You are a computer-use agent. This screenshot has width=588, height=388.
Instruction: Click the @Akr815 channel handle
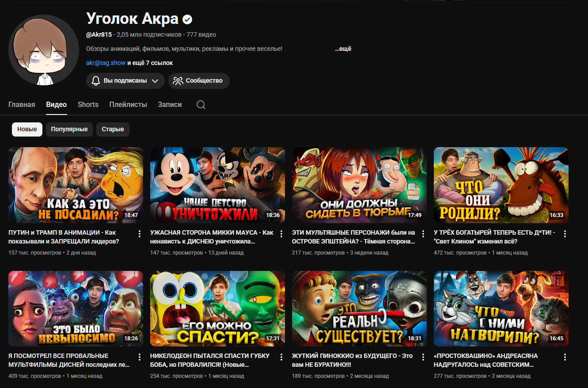point(99,34)
